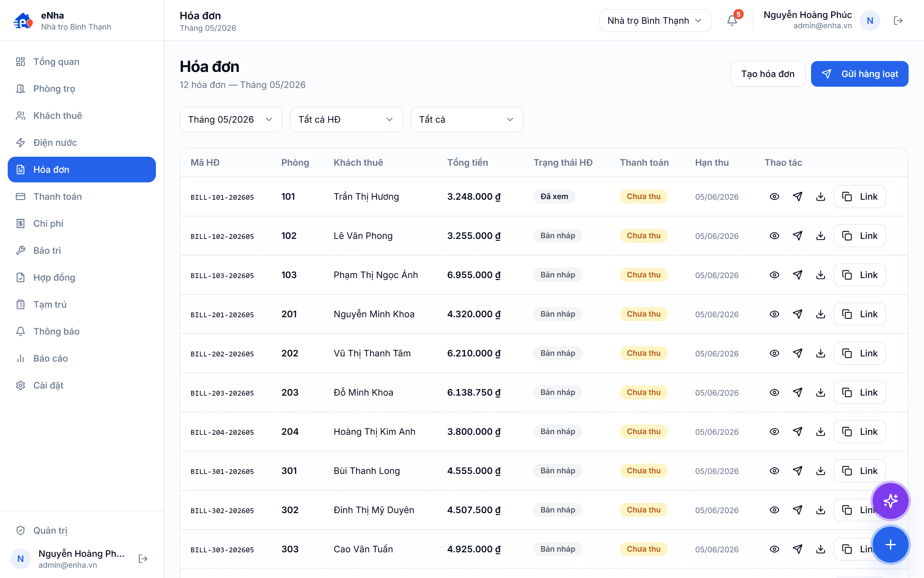Send invoice for room 102 Lê Văn Phong

click(798, 236)
